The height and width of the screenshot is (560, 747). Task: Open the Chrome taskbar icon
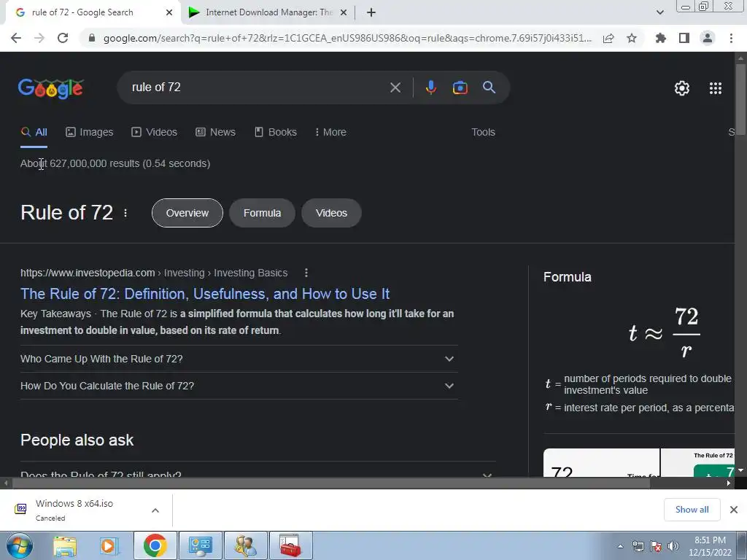(x=155, y=545)
